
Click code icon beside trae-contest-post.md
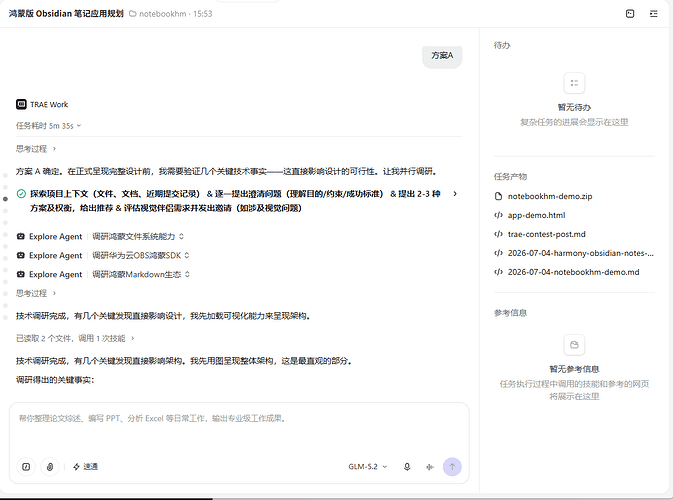498,234
